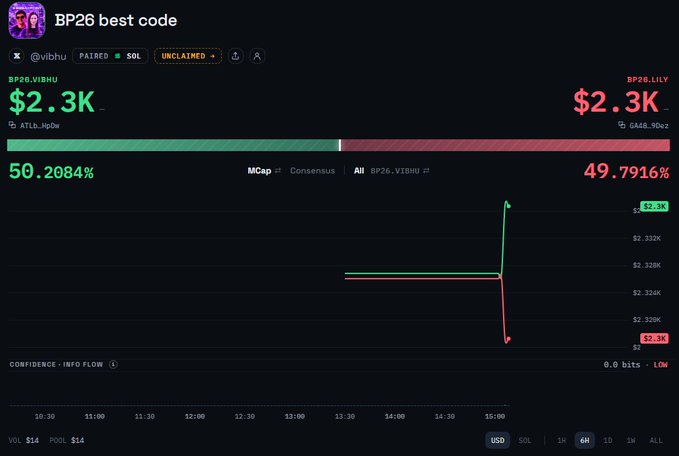Set chart range to 1W
679x456 pixels.
point(631,440)
